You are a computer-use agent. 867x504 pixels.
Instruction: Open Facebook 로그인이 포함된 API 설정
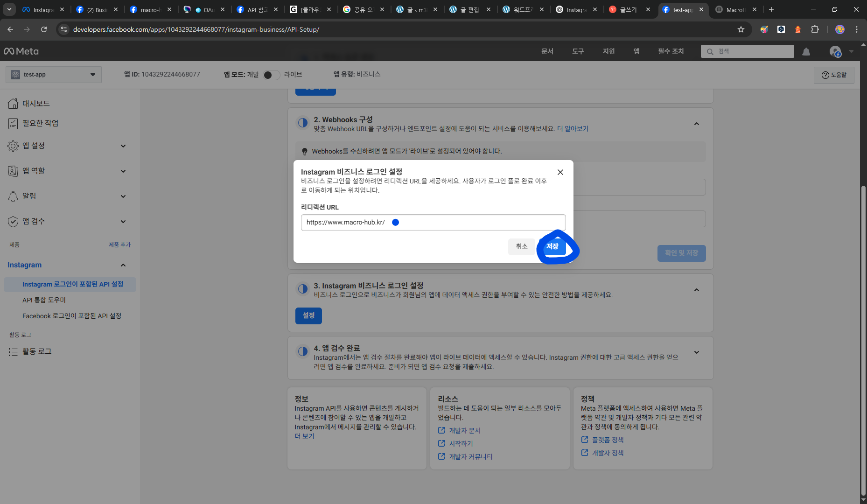click(72, 316)
